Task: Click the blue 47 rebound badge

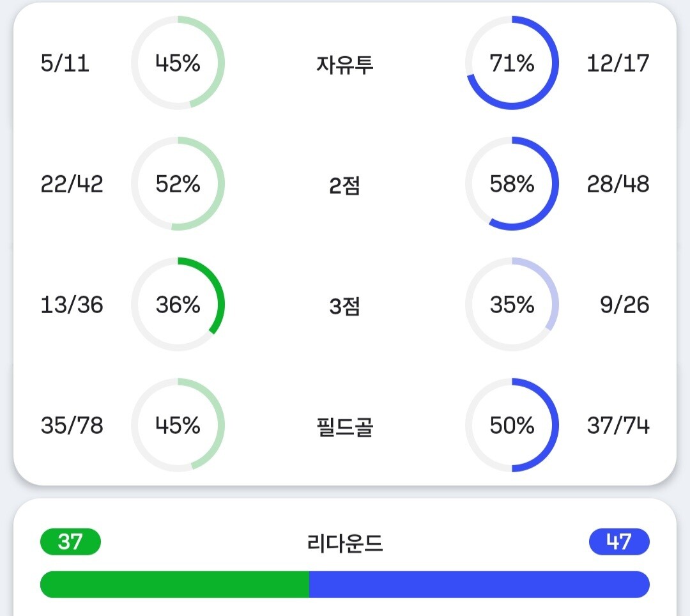Action: point(618,542)
